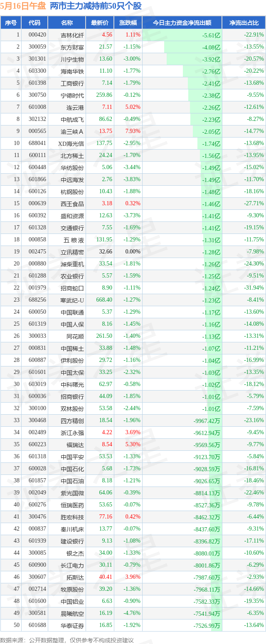
Task: Select stock name 中国太保
Action: [72, 372]
